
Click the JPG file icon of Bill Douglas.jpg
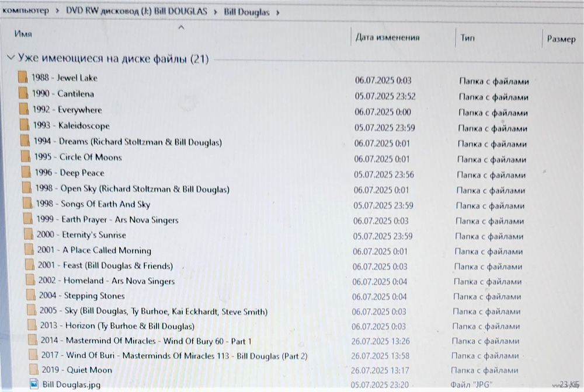(34, 383)
